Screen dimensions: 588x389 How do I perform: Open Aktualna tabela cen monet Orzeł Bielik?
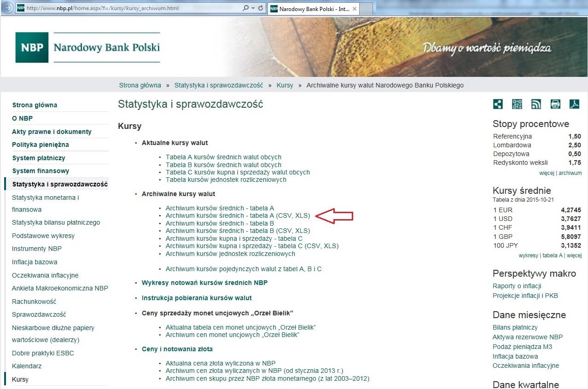pyautogui.click(x=241, y=327)
